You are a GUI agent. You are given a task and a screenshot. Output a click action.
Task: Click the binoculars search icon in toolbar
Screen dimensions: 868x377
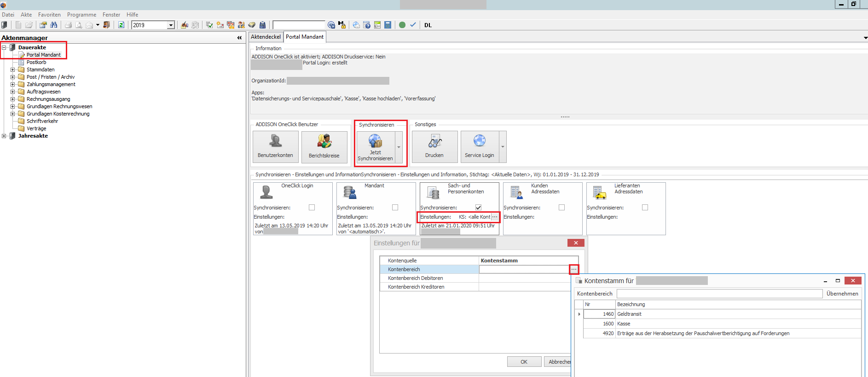[x=54, y=25]
